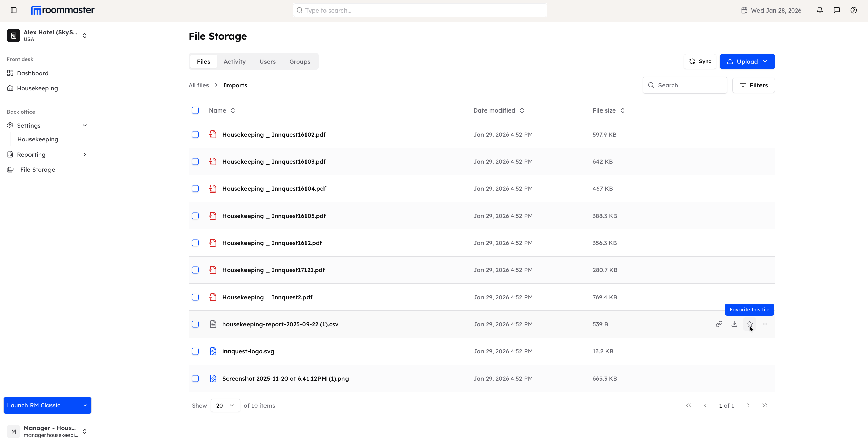
Task: Tick the innquest-logo.svg checkbox
Action: (195, 351)
